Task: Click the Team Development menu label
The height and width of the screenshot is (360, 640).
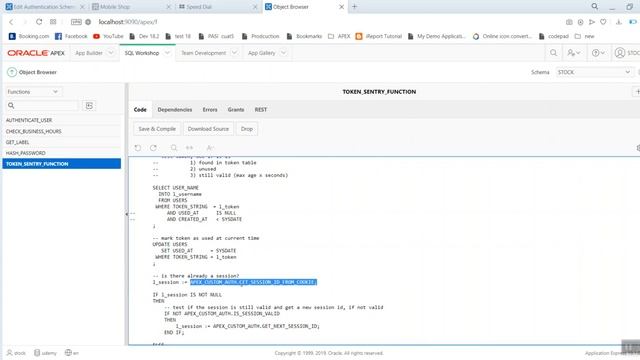Action: pos(203,53)
